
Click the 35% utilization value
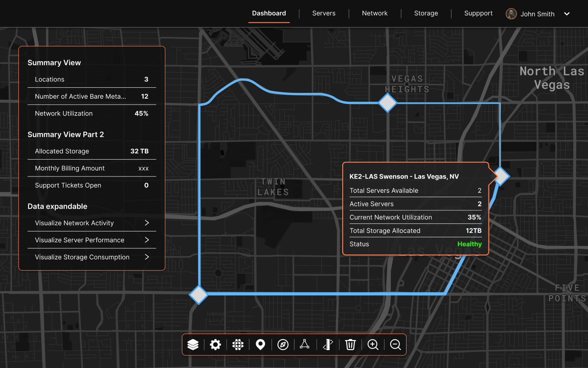coord(475,217)
